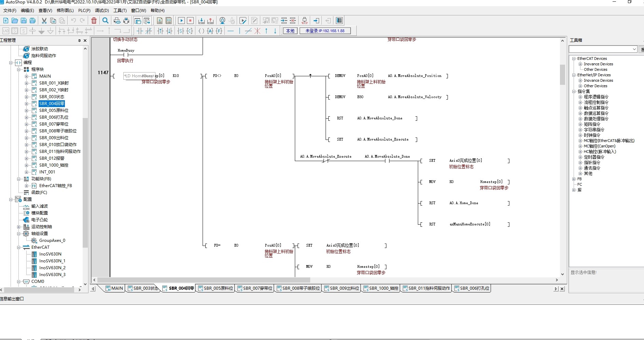Open a project via the folder icon

(15, 21)
